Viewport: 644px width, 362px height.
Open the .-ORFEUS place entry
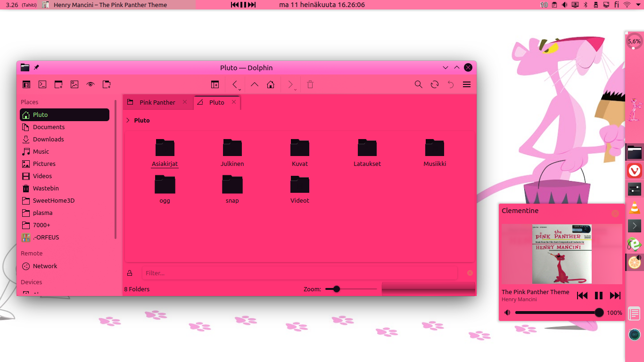click(65, 237)
